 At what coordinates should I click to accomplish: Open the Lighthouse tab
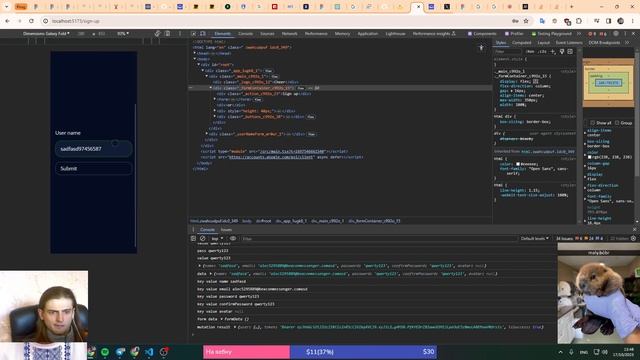pos(395,33)
